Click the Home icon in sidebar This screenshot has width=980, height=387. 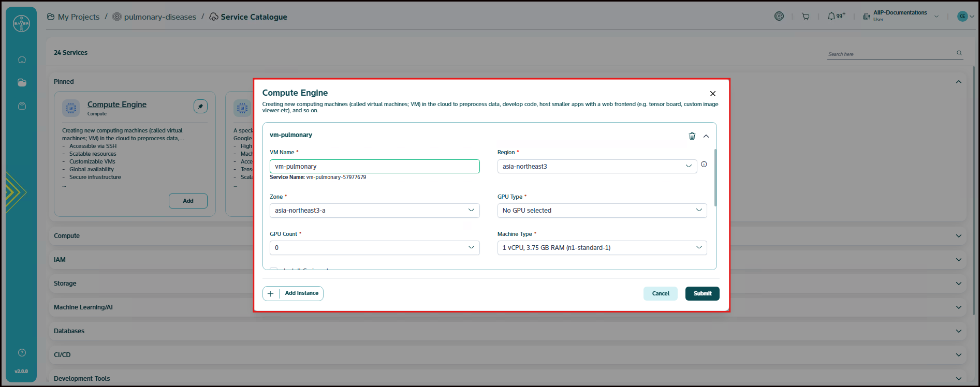[x=22, y=59]
